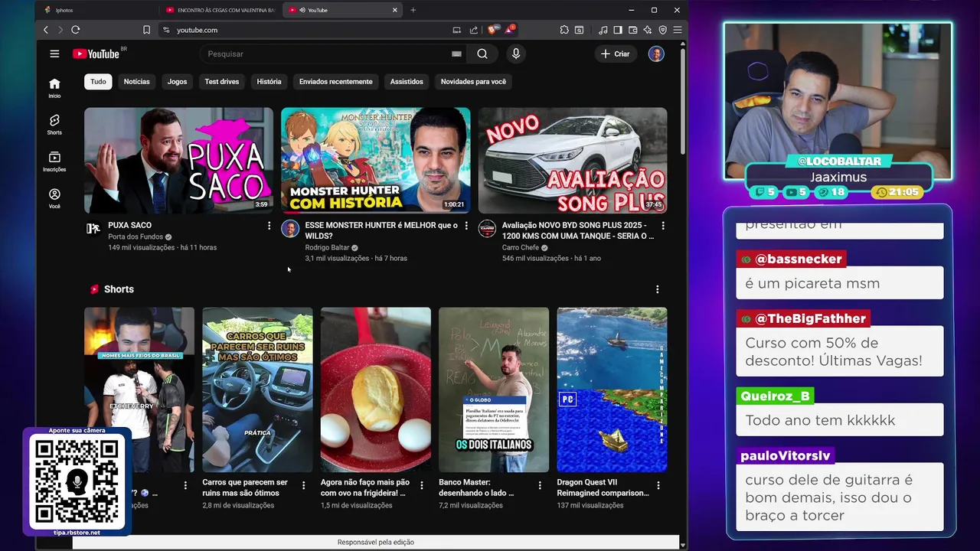Open options for Monster Hunter Wilds video
980x551 pixels.
(466, 226)
